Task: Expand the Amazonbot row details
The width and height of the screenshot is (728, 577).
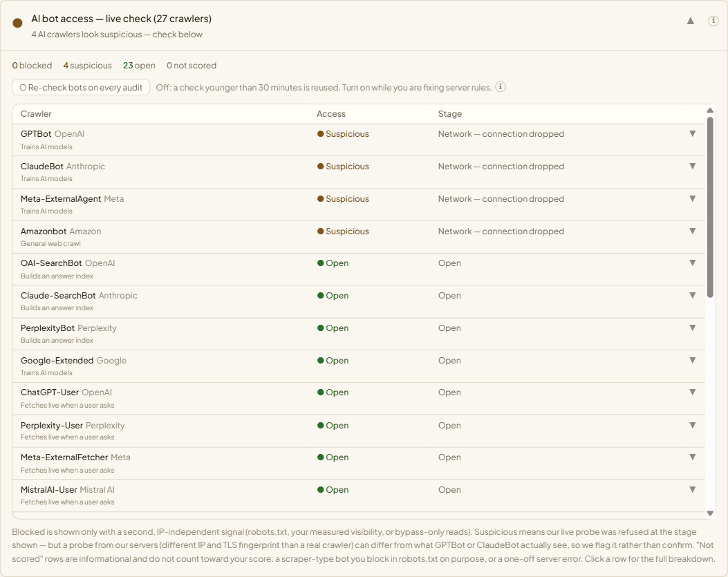Action: point(692,231)
